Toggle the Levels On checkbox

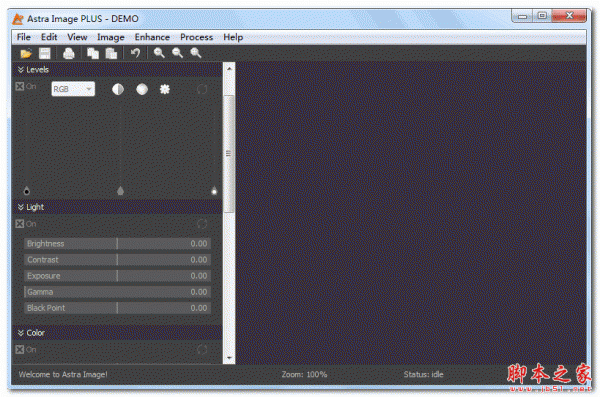click(x=20, y=86)
